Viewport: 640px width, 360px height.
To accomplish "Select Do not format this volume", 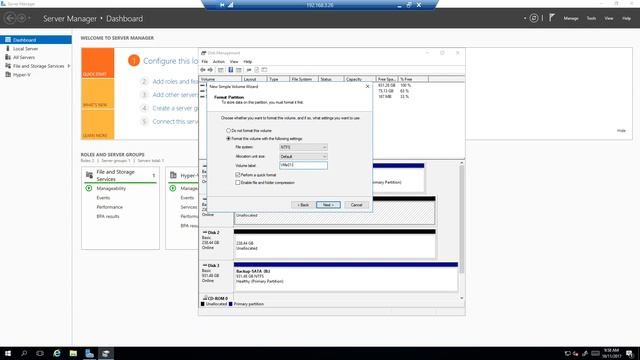I will (x=229, y=131).
